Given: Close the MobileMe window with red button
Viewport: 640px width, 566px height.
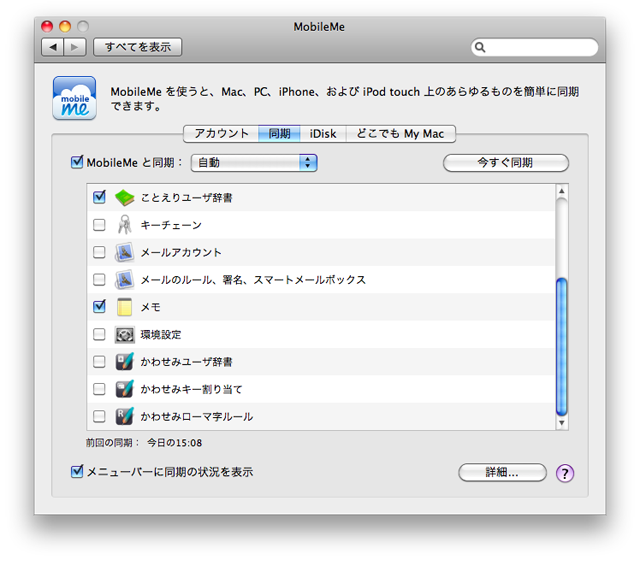Looking at the screenshot, I should 47,27.
